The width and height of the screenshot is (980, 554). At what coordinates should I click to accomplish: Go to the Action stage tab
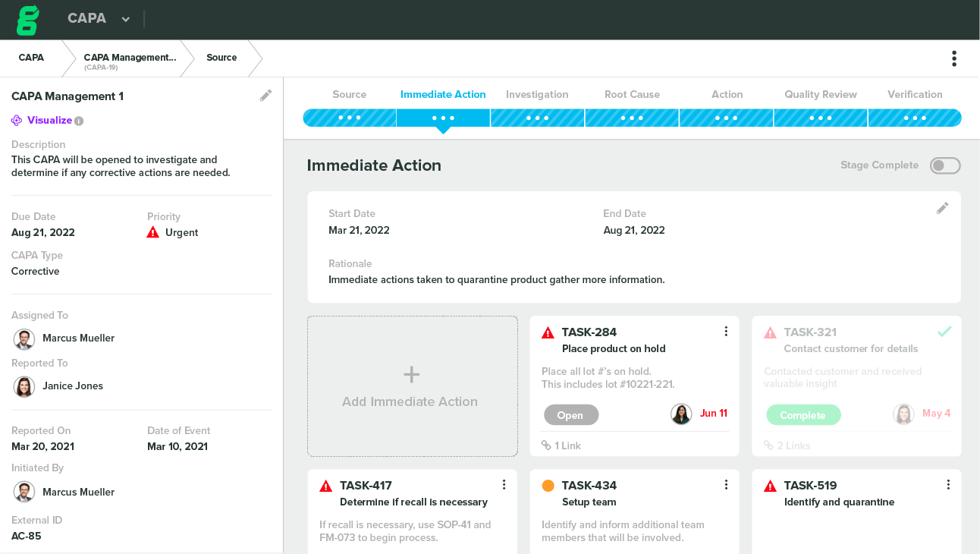click(727, 94)
